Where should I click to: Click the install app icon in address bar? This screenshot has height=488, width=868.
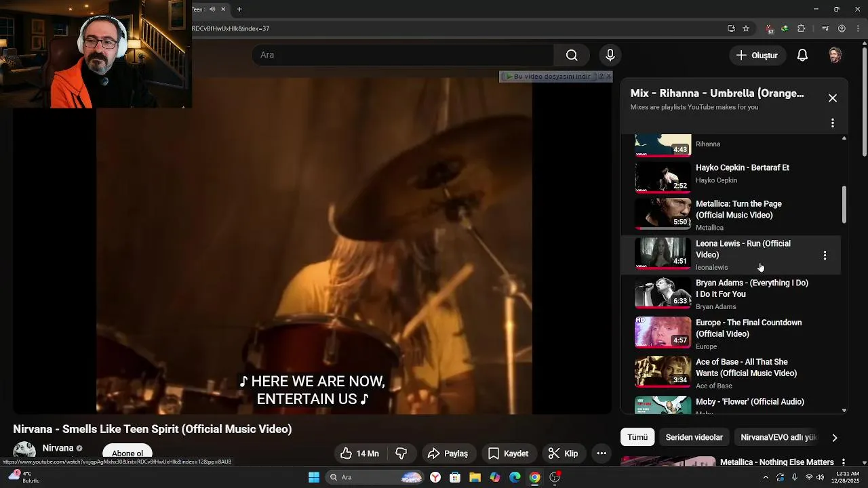coord(731,28)
